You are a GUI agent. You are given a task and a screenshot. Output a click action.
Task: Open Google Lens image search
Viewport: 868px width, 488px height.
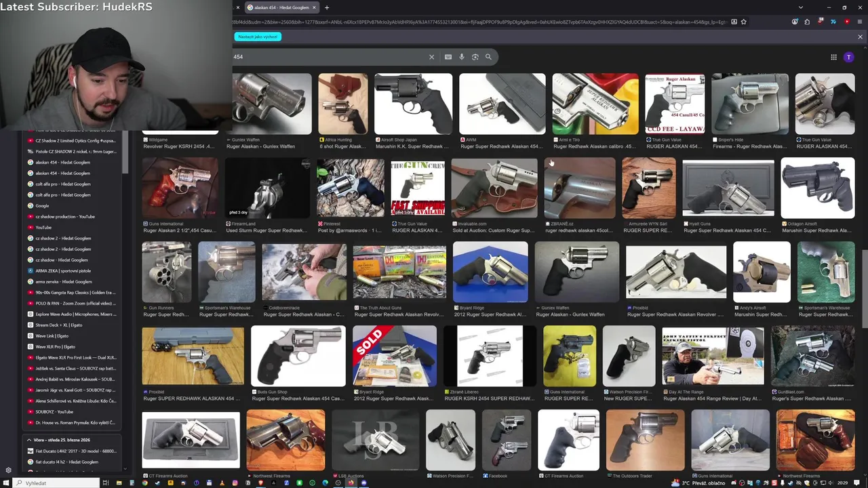[x=475, y=57]
